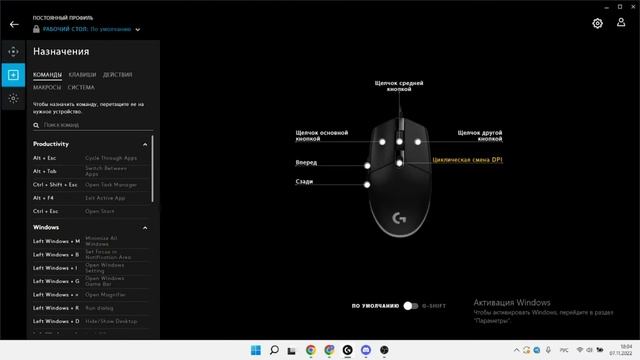The image size is (640, 360).
Task: Select the Left Windows + R command
Action: click(91, 308)
